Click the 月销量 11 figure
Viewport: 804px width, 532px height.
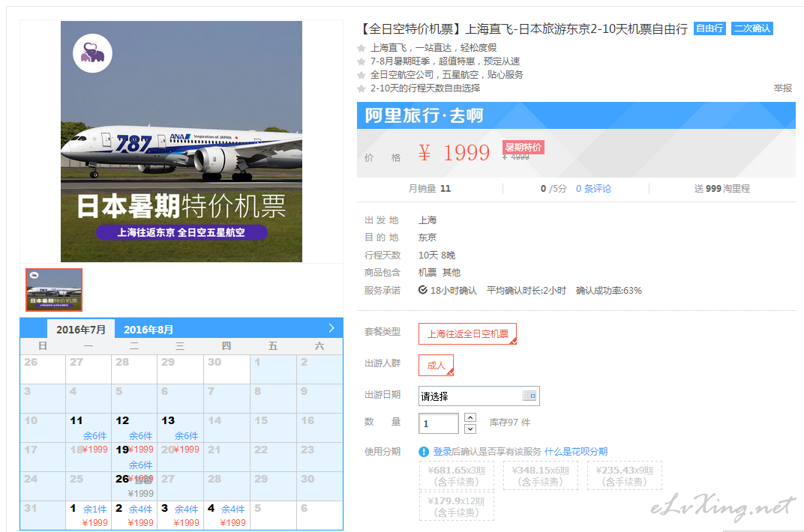pyautogui.click(x=430, y=188)
